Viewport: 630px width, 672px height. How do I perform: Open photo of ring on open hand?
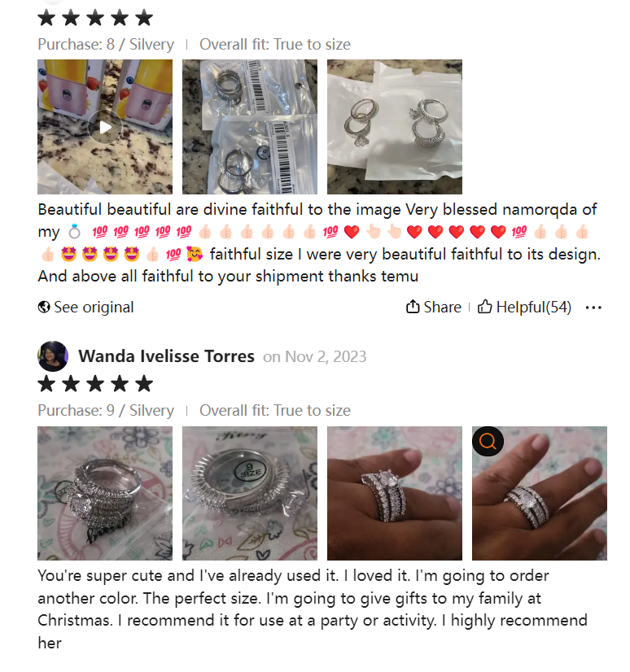(x=540, y=493)
